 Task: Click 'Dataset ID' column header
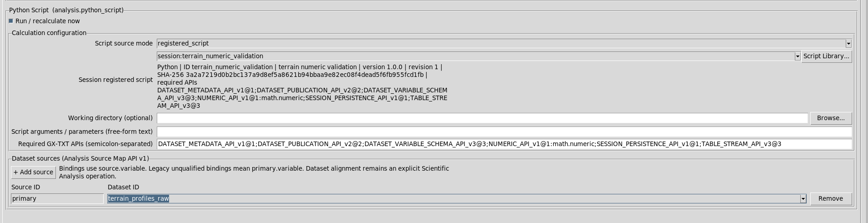click(123, 188)
